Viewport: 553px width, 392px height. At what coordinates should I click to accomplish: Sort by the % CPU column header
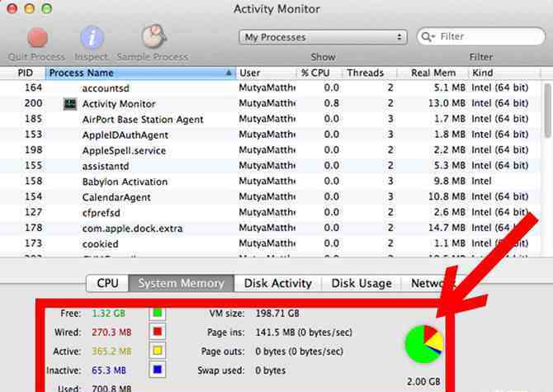click(x=319, y=73)
